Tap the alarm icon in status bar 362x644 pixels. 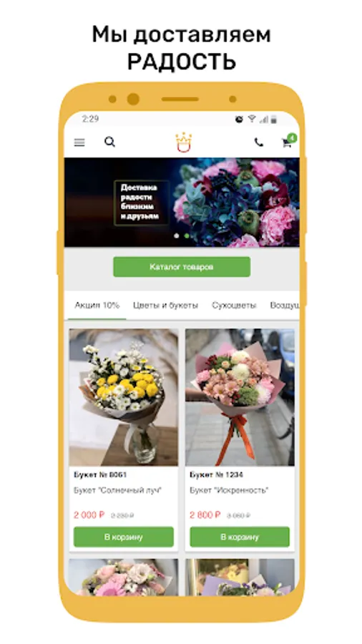coord(239,119)
